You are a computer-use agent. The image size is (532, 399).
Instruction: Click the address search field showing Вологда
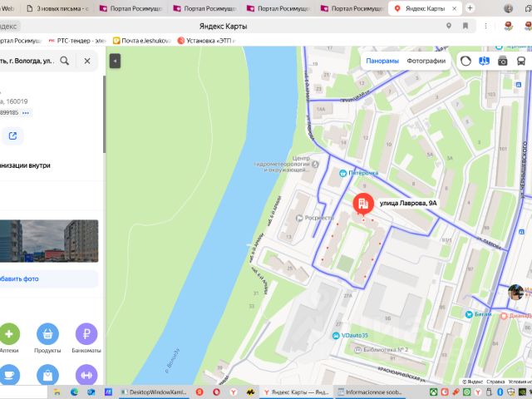pos(27,61)
